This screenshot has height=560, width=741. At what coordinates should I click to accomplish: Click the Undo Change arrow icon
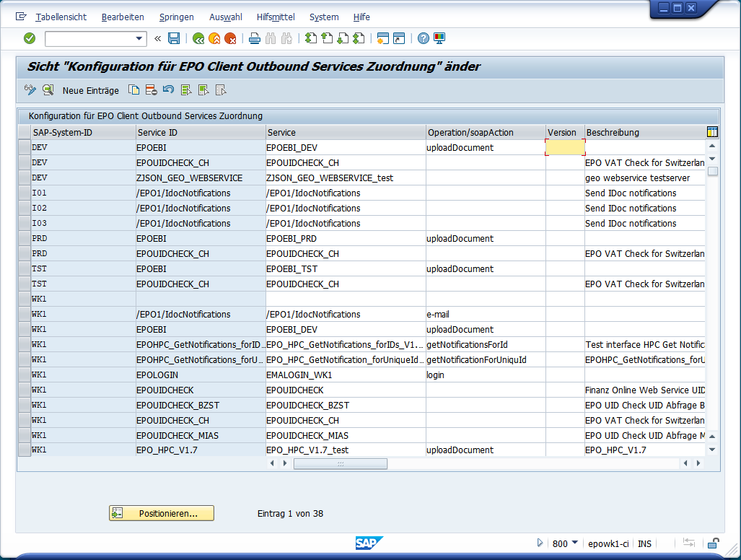pyautogui.click(x=168, y=89)
